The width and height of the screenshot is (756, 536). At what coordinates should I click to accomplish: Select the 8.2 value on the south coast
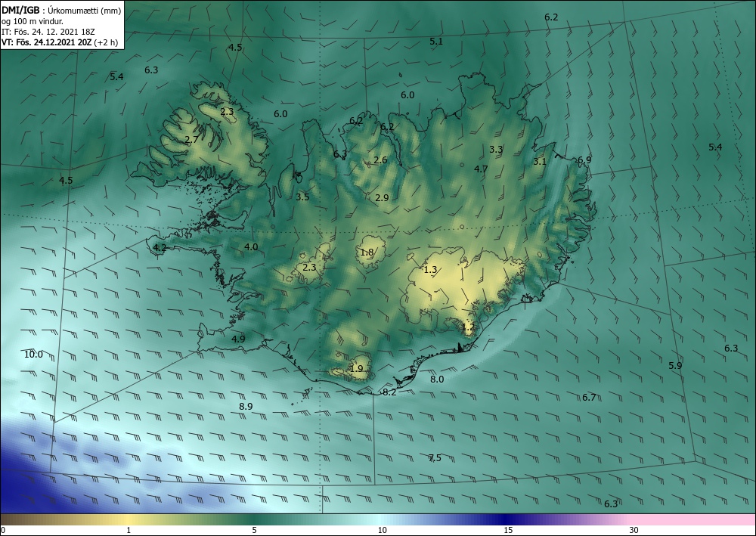[x=389, y=392]
